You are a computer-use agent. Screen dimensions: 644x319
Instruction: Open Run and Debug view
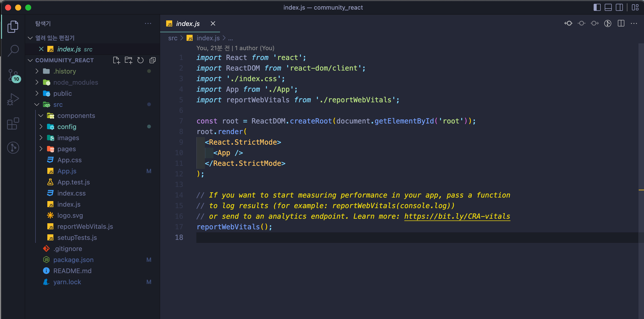pyautogui.click(x=13, y=99)
